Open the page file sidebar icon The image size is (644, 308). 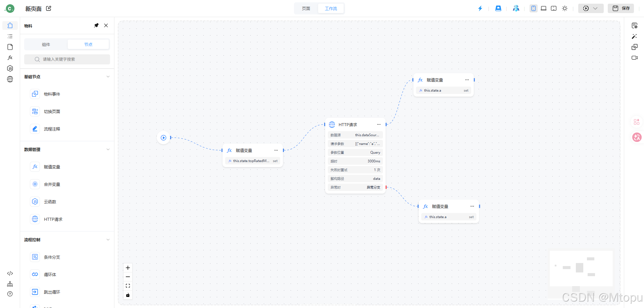10,47
